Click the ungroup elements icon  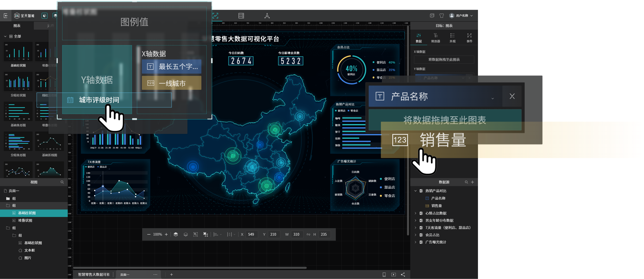(206, 234)
